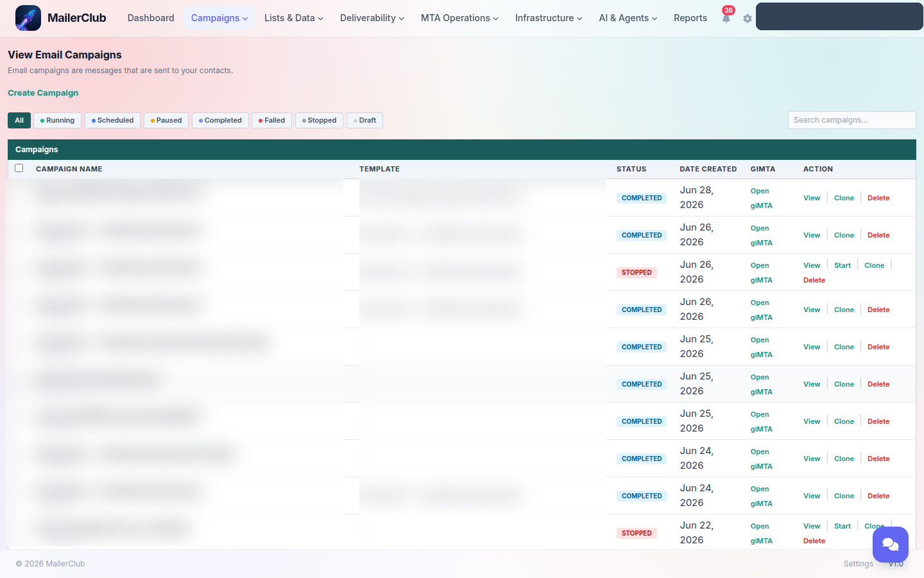View the Jun 28, 2026 campaign

pos(812,198)
